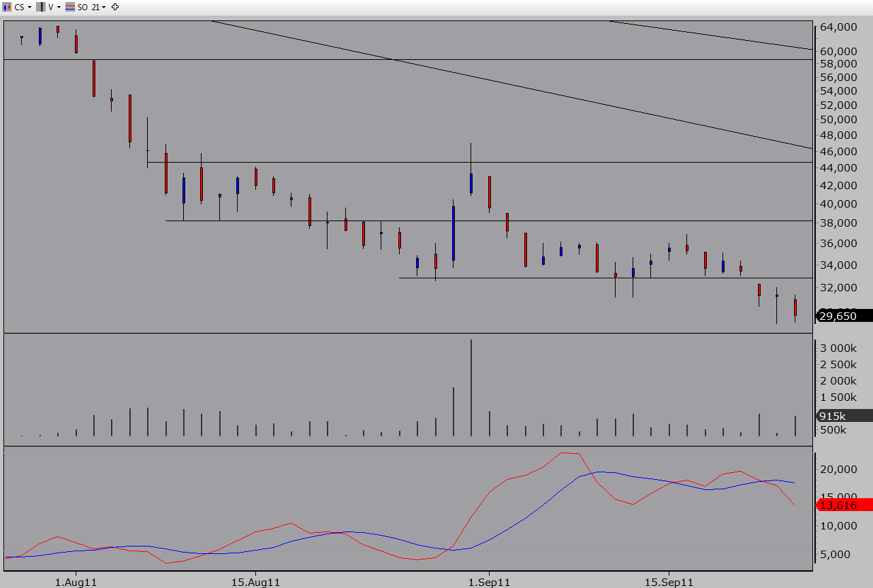The height and width of the screenshot is (588, 873).
Task: Open the V indicator dropdown arrow
Action: coord(59,7)
